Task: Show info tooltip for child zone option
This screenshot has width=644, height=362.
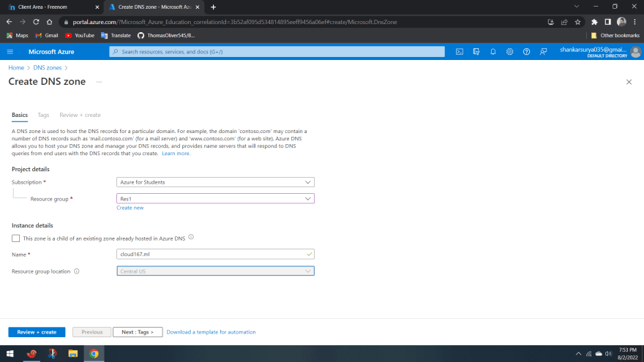Action: point(191,237)
